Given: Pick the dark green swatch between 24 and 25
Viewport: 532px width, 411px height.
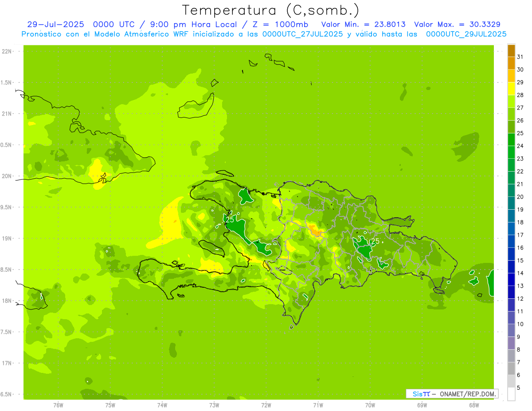Looking at the screenshot, I should pos(511,139).
